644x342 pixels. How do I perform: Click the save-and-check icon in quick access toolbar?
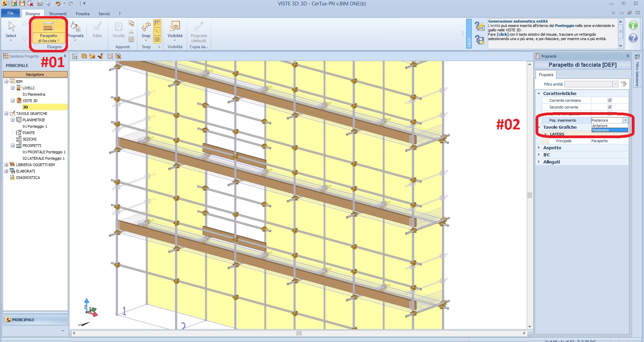point(14,4)
